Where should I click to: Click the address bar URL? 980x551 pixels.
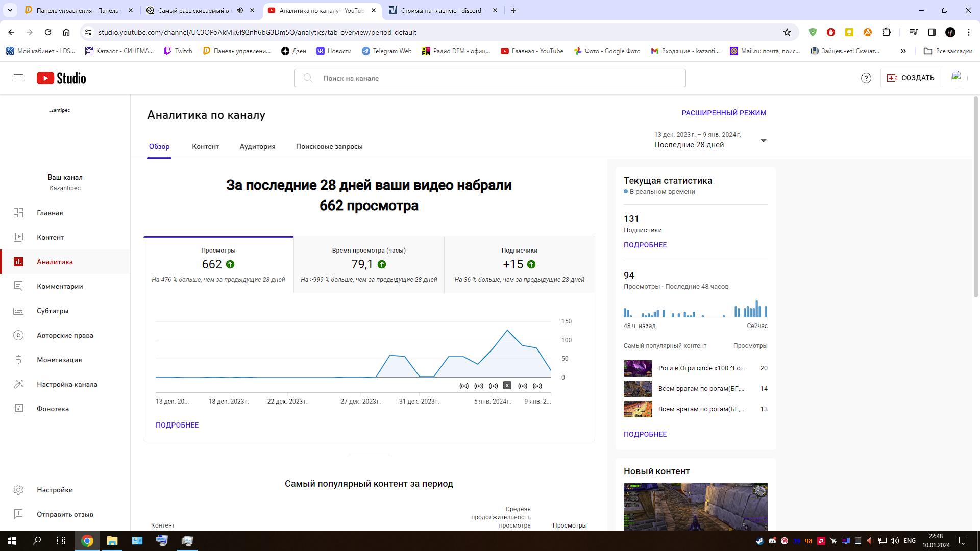tap(257, 32)
